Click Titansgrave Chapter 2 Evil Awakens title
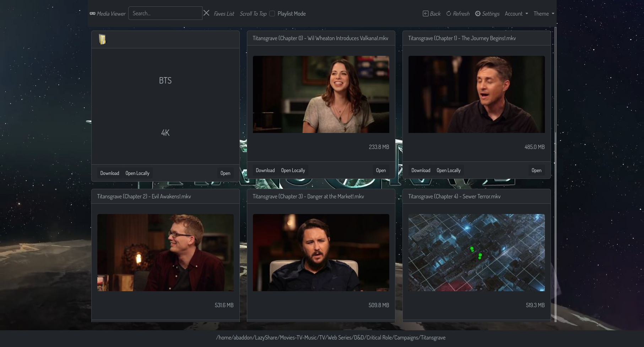This screenshot has height=347, width=644. coord(144,196)
